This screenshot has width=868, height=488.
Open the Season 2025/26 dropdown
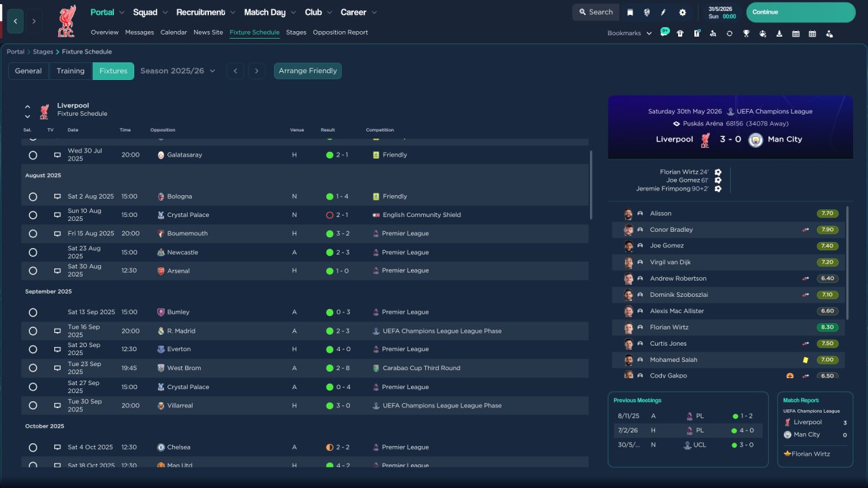pos(178,70)
